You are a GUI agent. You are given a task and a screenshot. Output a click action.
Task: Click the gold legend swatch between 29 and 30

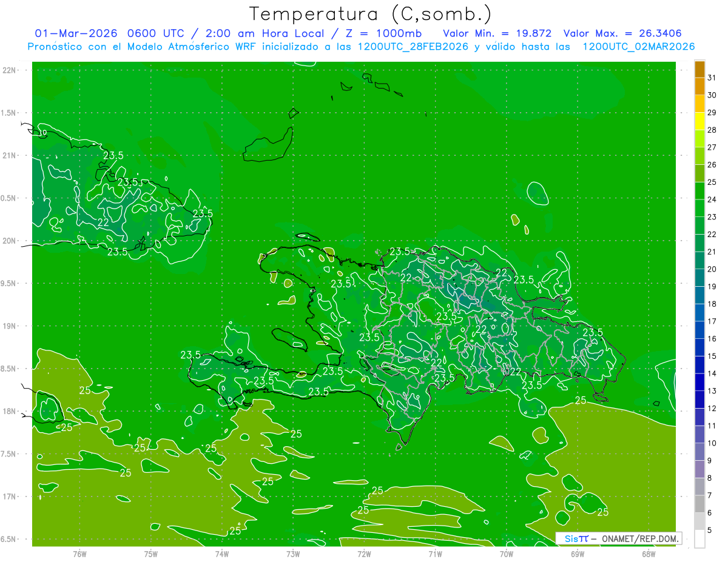[x=699, y=104]
